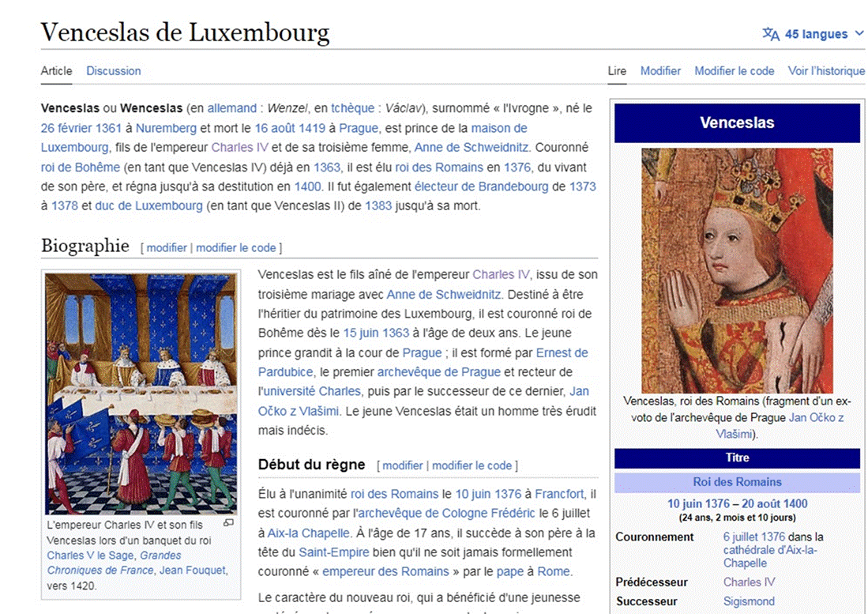Follow the archevêque de Cologne Frédéric link

pos(447,513)
